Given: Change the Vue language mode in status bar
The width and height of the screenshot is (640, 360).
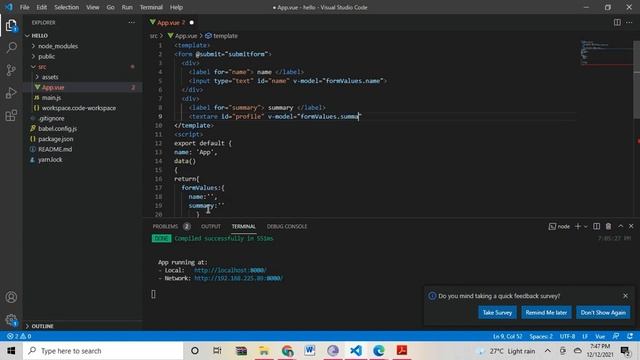Looking at the screenshot, I should click(600, 336).
